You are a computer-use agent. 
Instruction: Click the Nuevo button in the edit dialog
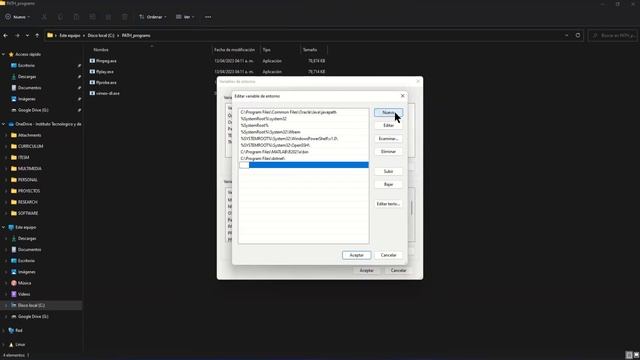click(x=388, y=113)
